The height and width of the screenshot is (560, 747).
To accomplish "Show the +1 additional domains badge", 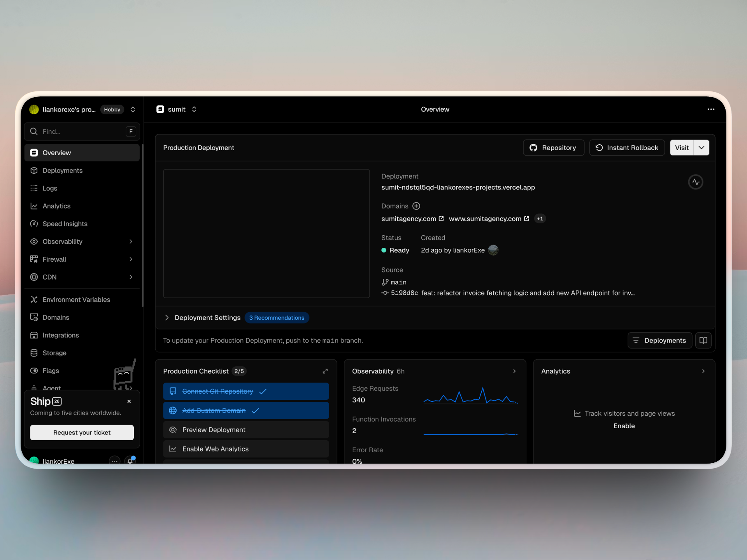I will point(540,219).
